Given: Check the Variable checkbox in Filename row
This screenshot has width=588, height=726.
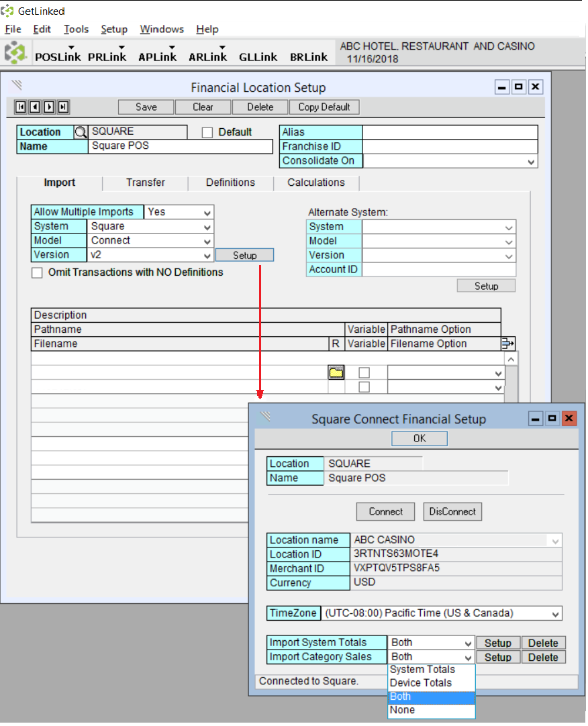Looking at the screenshot, I should 364,387.
